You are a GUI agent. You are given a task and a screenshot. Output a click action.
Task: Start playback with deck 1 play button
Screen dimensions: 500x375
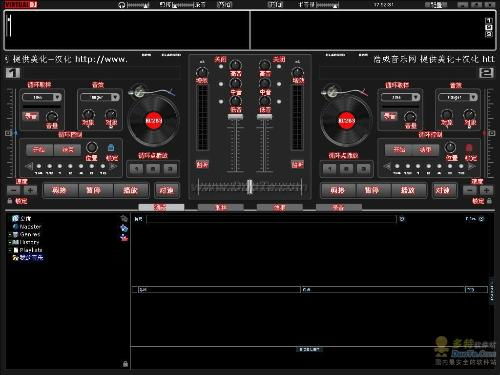tap(131, 190)
